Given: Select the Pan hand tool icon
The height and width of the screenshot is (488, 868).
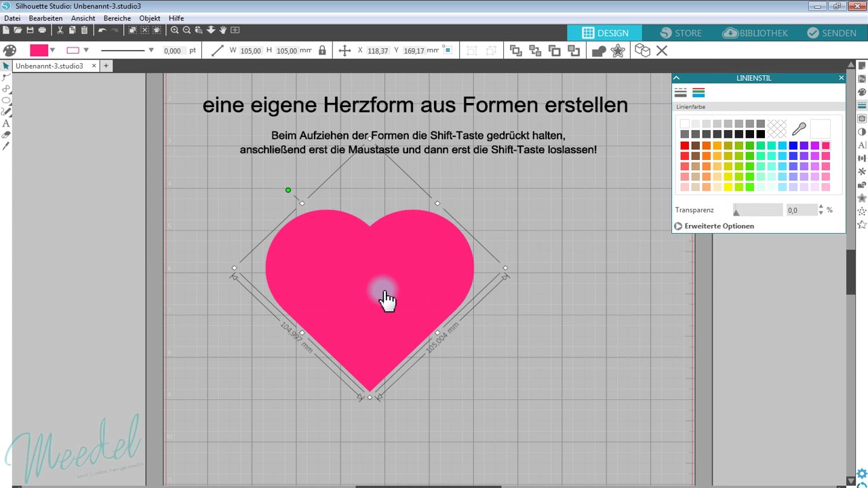Looking at the screenshot, I should (222, 30).
